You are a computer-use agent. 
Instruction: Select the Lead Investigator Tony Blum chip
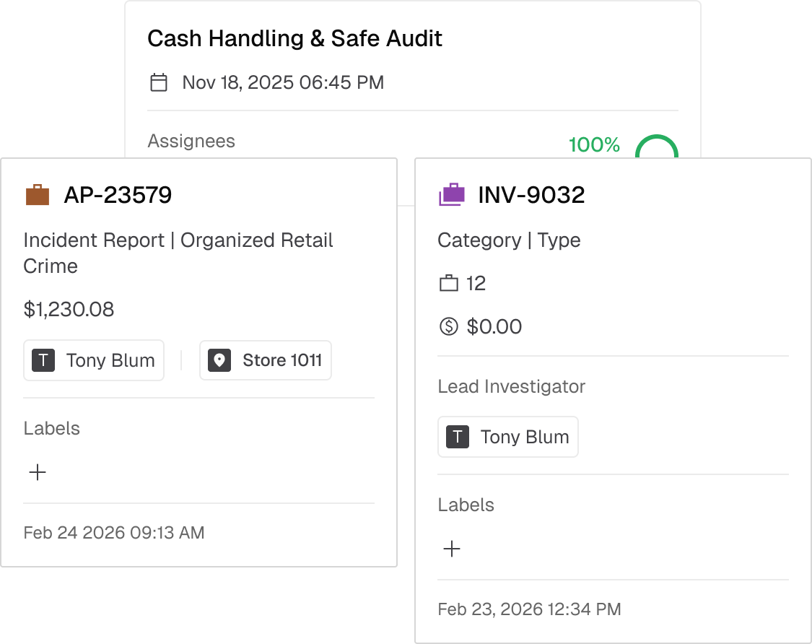pyautogui.click(x=508, y=437)
